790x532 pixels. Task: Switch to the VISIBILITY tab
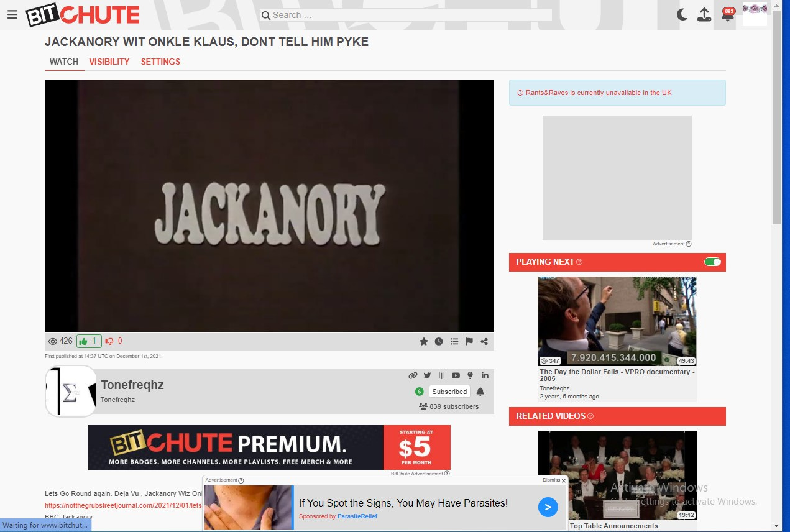click(x=109, y=62)
